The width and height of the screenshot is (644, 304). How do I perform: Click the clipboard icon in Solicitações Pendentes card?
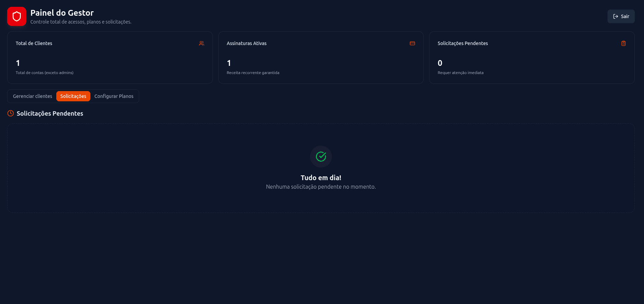(x=623, y=43)
